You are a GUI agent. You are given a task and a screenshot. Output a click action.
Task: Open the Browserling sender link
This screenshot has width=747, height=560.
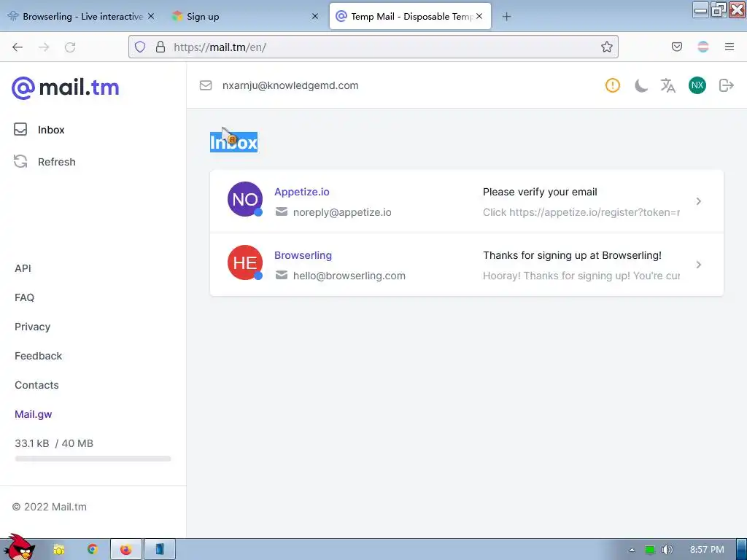coord(303,255)
